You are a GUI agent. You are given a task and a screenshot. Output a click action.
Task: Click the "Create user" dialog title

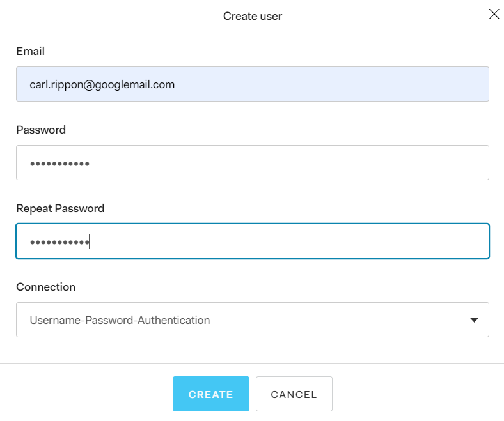tap(253, 16)
